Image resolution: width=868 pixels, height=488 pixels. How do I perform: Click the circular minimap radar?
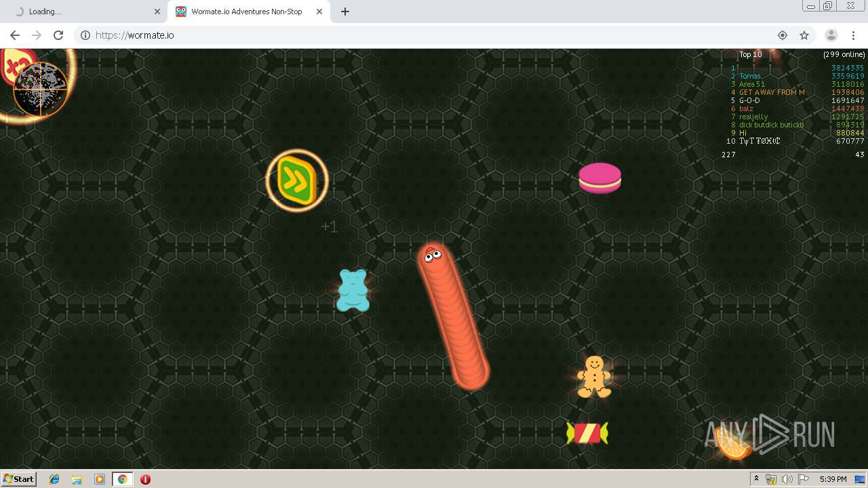click(41, 89)
